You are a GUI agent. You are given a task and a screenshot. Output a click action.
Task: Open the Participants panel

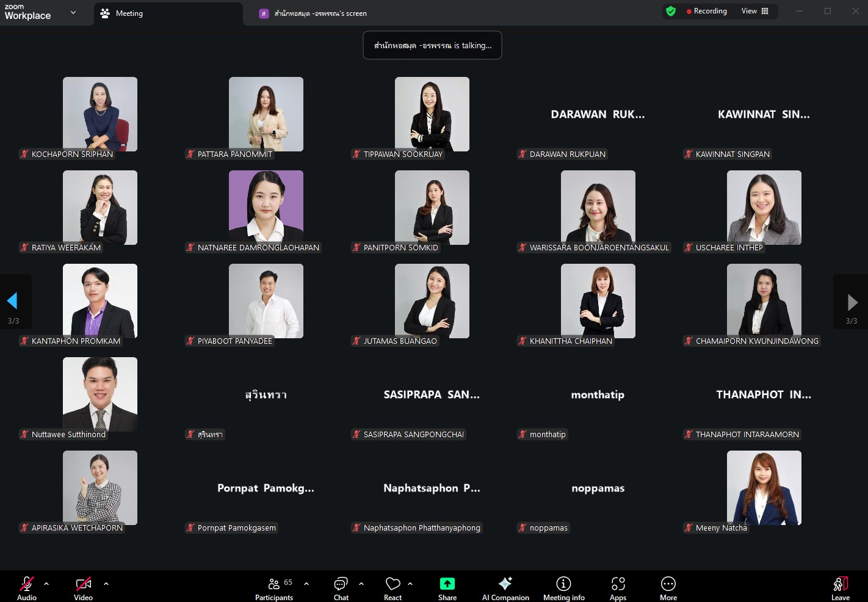[274, 588]
